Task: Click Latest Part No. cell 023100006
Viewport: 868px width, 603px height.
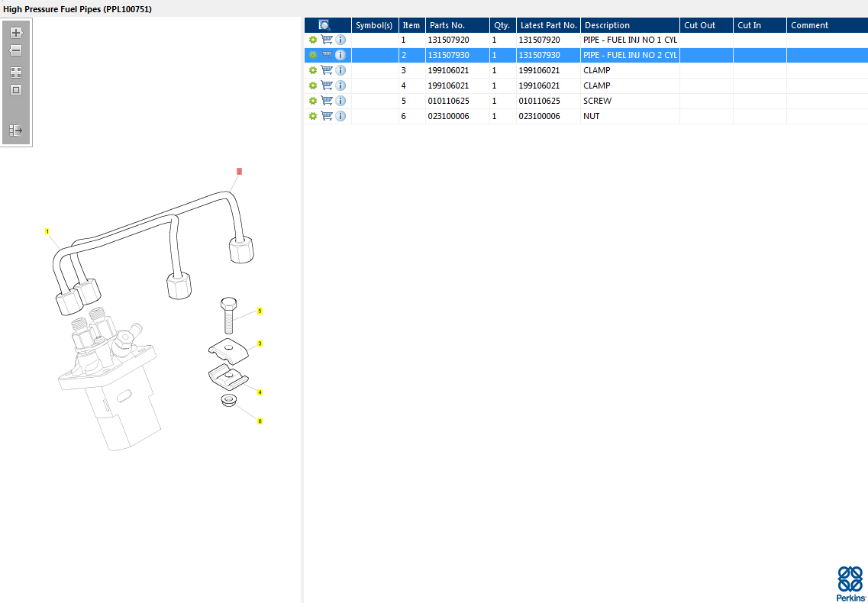Action: 548,116
